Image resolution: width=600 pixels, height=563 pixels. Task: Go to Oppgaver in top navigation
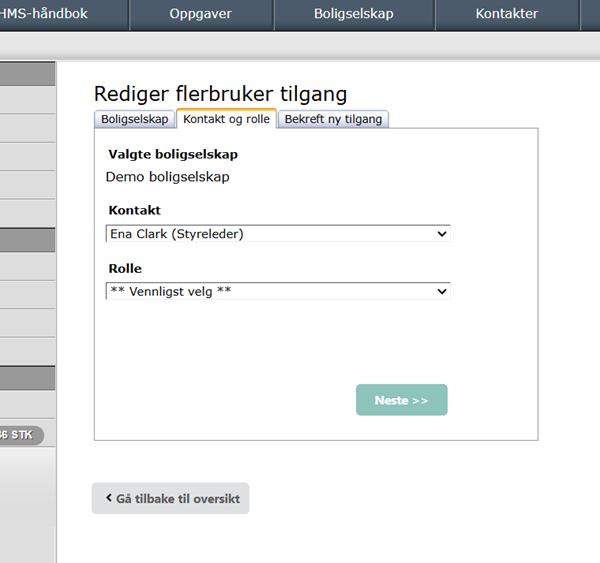coord(201,14)
